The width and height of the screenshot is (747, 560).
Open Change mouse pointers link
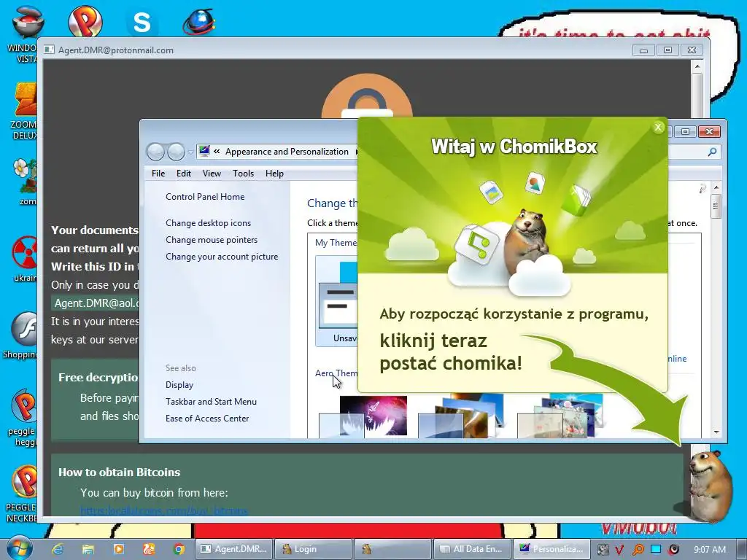pos(212,239)
